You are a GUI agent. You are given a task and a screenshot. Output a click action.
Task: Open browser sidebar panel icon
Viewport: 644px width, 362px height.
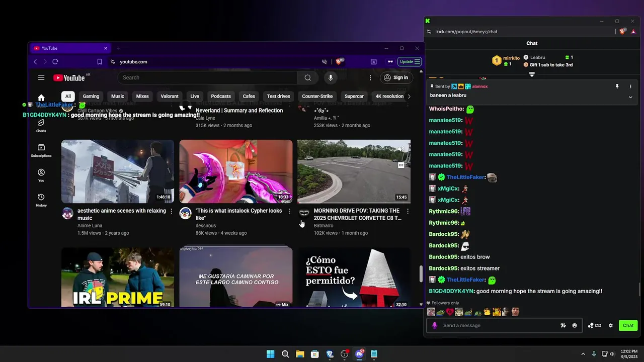(373, 62)
